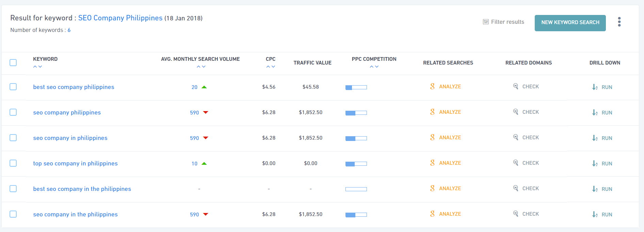Image resolution: width=644 pixels, height=232 pixels.
Task: Click the New Keyword Search button
Action: point(570,23)
